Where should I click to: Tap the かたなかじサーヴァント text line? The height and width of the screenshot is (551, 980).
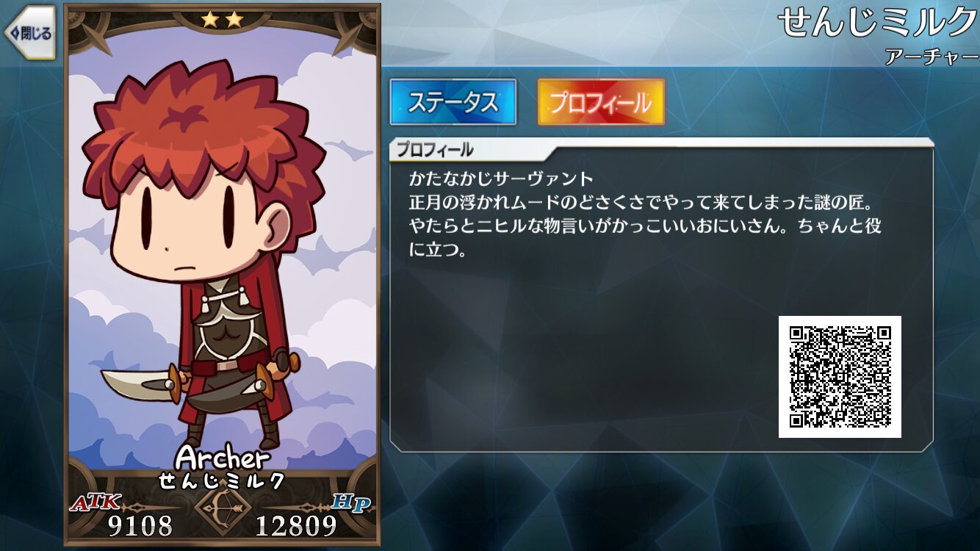[501, 179]
